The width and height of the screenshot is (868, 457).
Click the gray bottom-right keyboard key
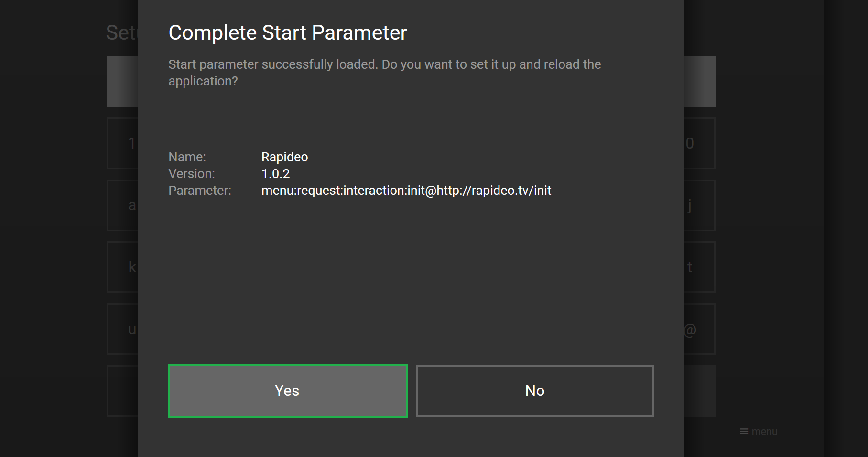(700, 391)
